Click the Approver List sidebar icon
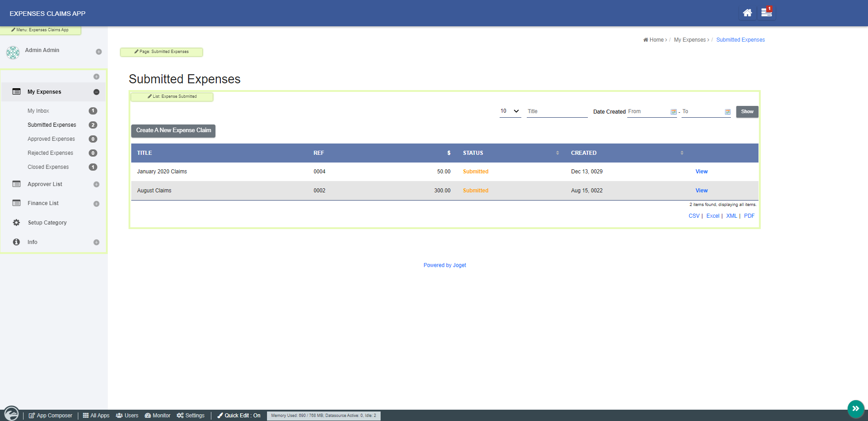The height and width of the screenshot is (421, 868). [x=16, y=184]
